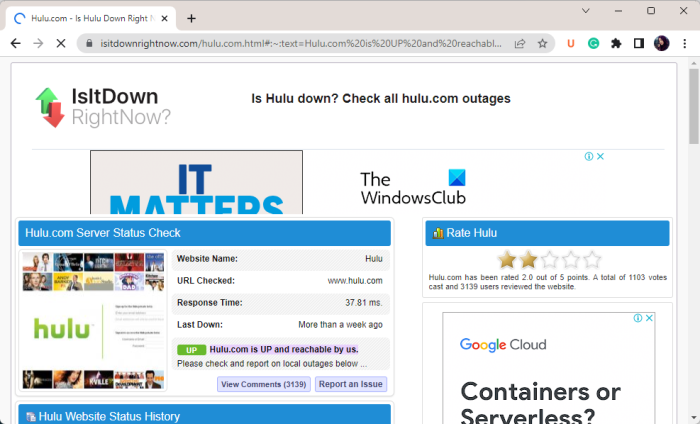Screen dimensions: 700x424
Task: Go forward with the forward arrow
Action: tap(38, 43)
